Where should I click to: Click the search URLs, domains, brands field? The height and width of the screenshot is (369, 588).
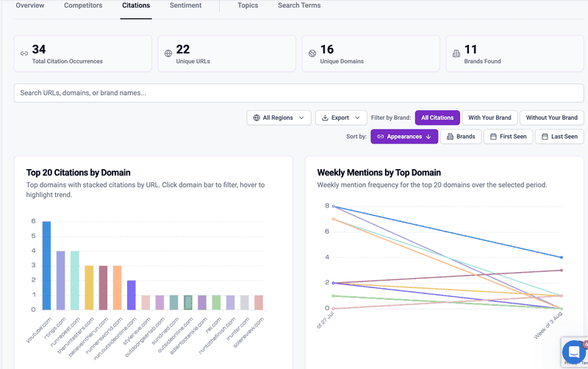pos(298,93)
